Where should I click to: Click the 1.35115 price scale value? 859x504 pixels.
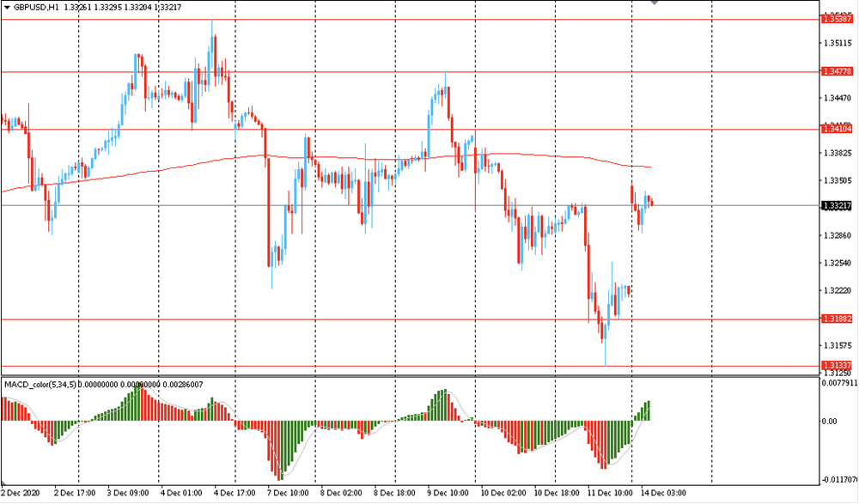[x=838, y=43]
